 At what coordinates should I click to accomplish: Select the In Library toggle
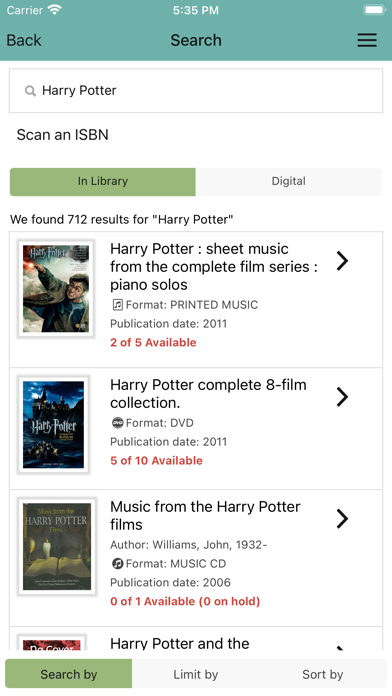(103, 182)
